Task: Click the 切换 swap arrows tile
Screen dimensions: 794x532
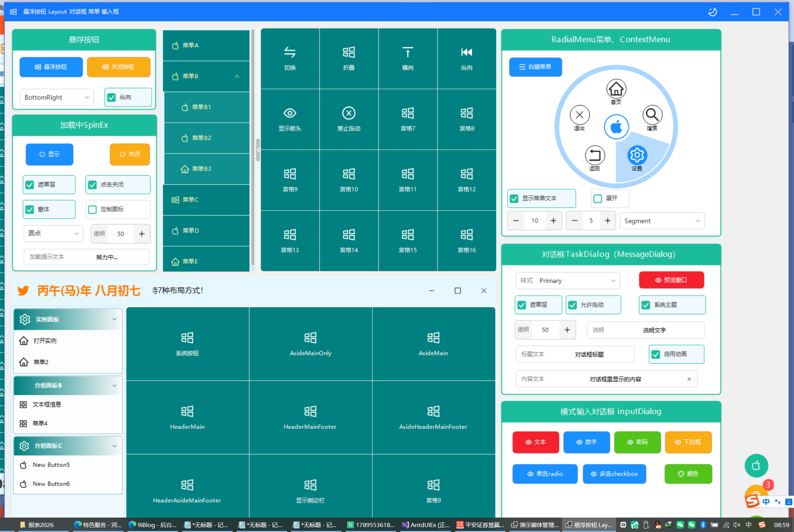Action: 290,59
